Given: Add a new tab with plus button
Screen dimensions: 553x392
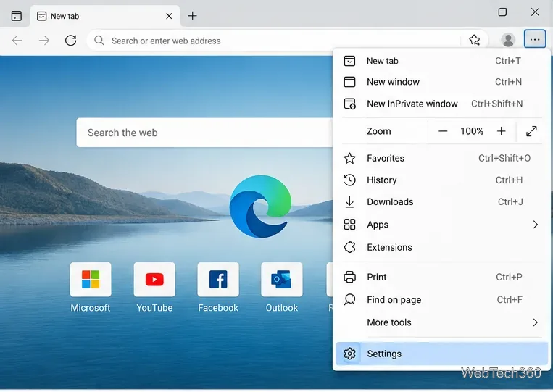Looking at the screenshot, I should click(x=192, y=16).
